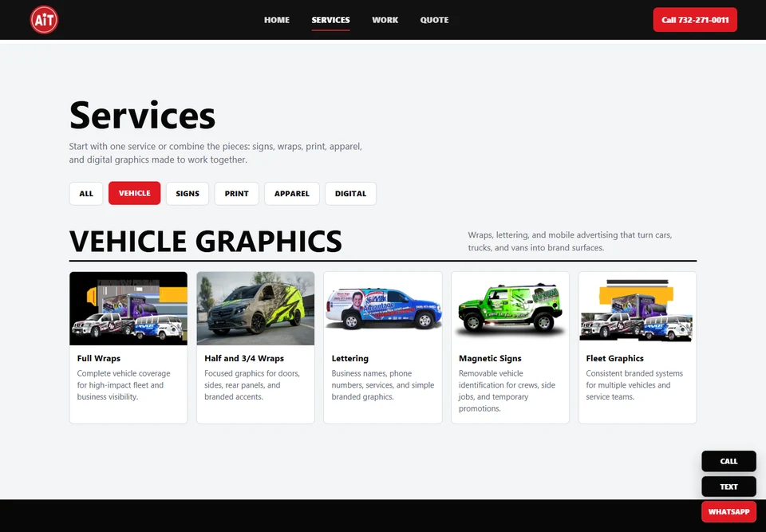Click the VEHICLE GRAPHICS section heading
The width and height of the screenshot is (766, 532).
[x=206, y=242]
